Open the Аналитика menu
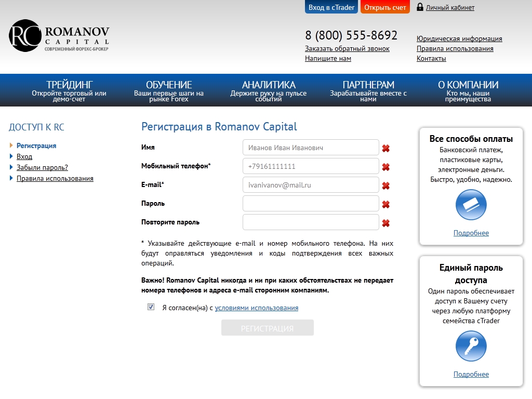 [269, 90]
